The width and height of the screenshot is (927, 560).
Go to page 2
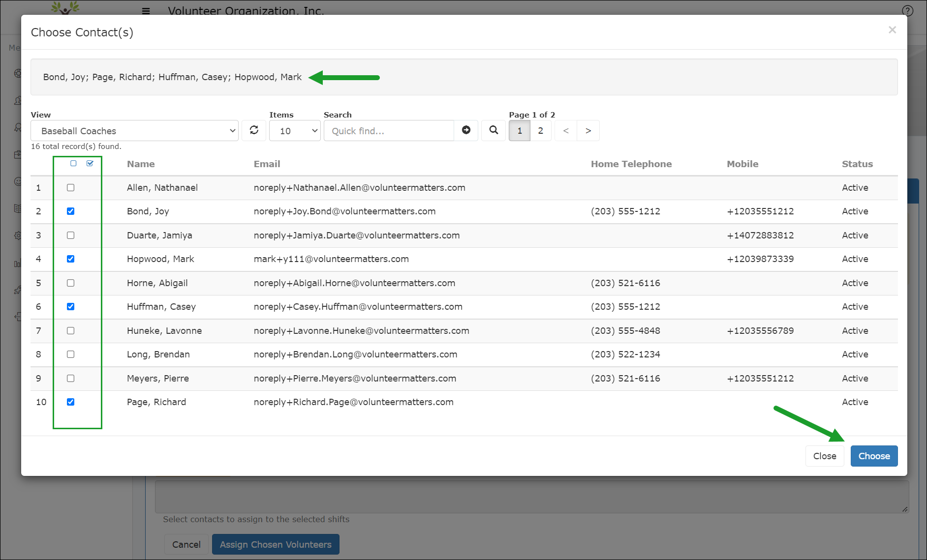tap(541, 131)
